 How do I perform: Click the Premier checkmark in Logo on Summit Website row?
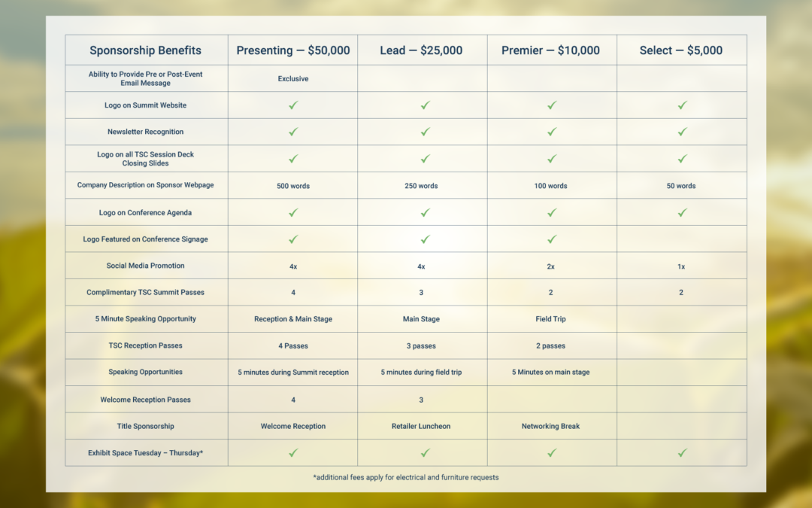(x=552, y=105)
